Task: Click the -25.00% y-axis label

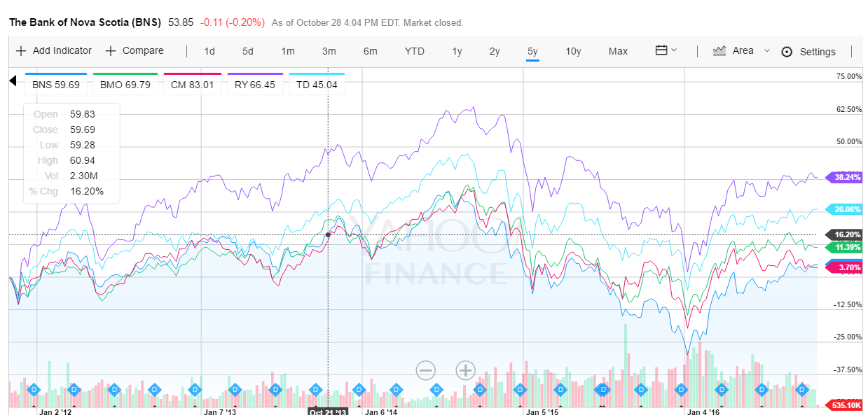Action: (848, 337)
